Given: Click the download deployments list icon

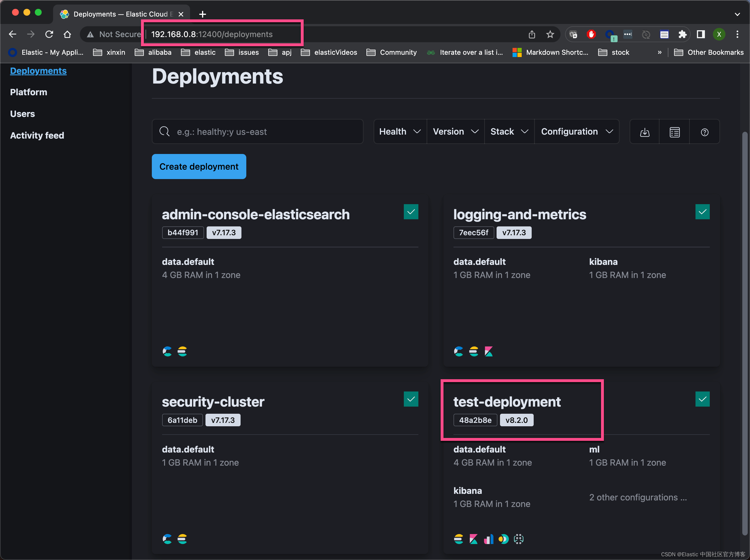Looking at the screenshot, I should (645, 132).
